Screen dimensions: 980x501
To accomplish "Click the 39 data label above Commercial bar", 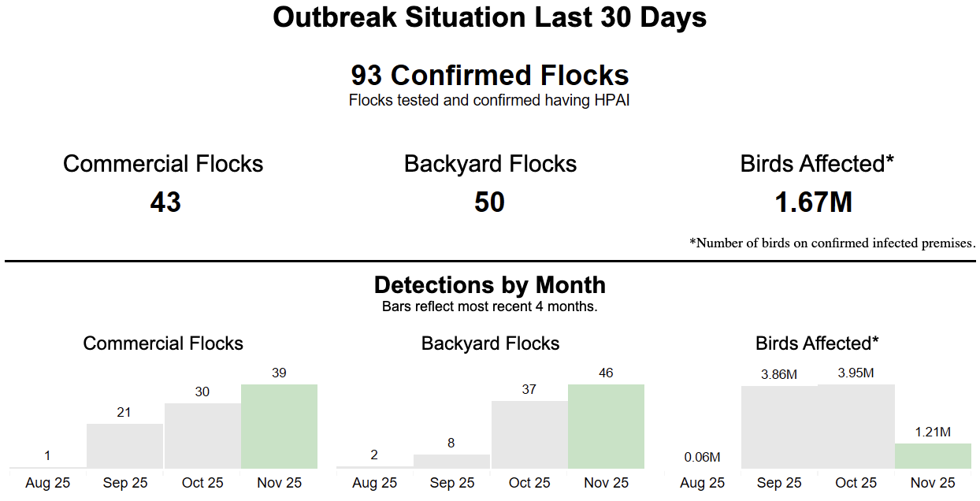I will click(x=279, y=373).
